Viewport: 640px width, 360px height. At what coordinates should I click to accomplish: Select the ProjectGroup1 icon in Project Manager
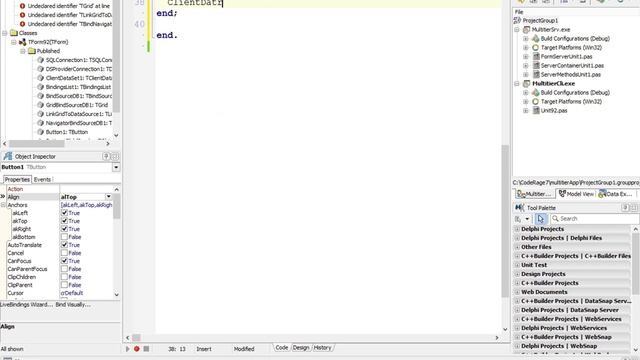(517, 20)
